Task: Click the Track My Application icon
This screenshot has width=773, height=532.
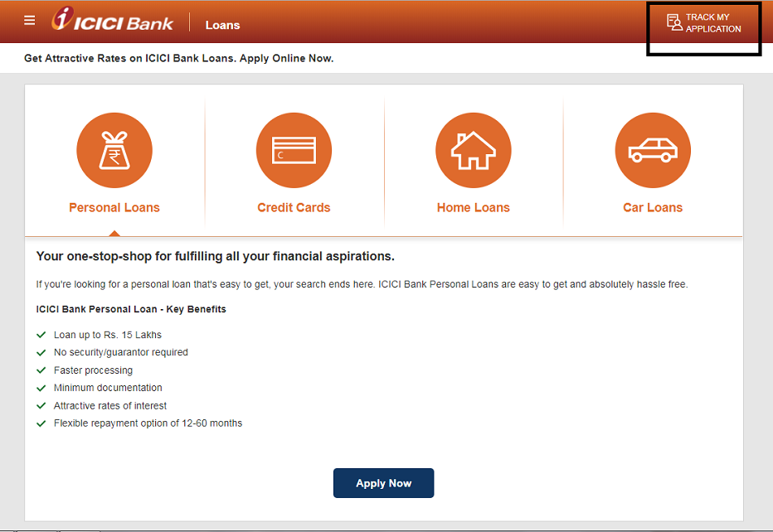Action: pos(674,22)
